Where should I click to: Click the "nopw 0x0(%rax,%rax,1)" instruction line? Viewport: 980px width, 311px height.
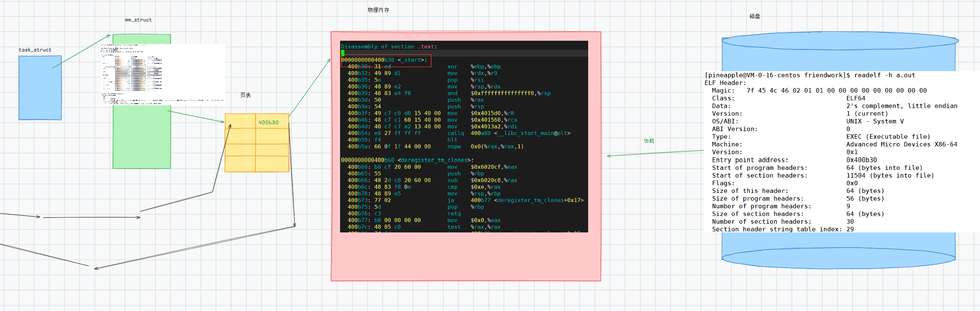click(435, 146)
